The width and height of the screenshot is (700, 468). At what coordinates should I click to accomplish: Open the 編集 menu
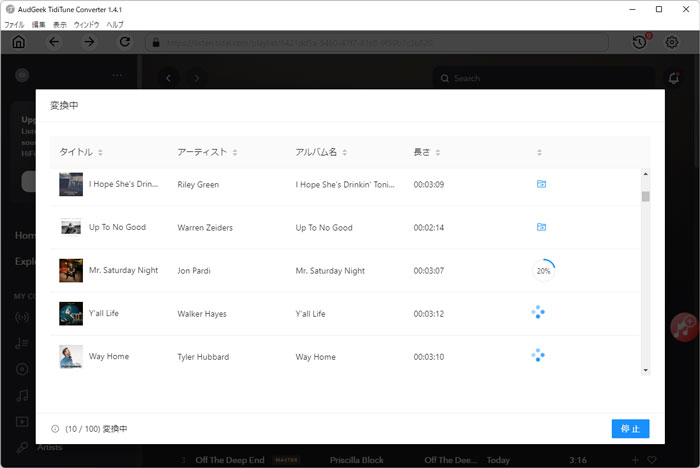38,25
